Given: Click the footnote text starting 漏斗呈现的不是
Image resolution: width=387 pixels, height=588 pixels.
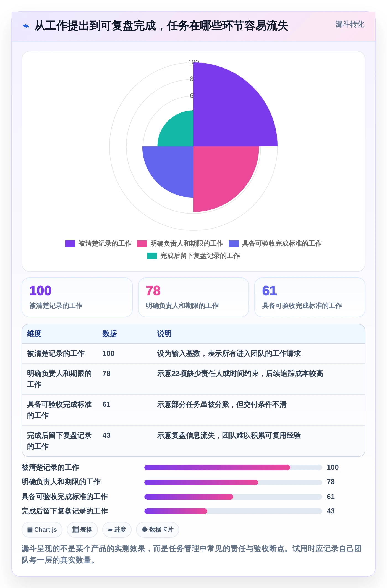Looking at the screenshot, I should pyautogui.click(x=192, y=554).
